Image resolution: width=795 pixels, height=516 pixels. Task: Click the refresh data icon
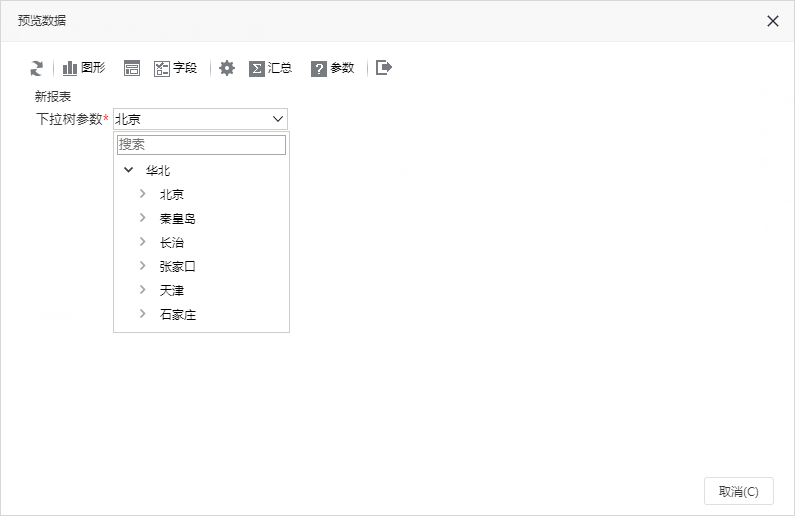[x=37, y=68]
